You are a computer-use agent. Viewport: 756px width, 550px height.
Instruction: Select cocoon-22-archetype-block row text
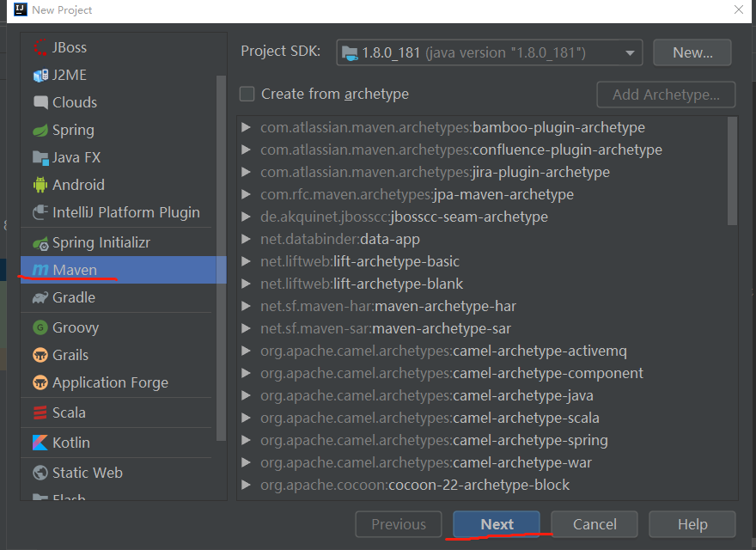point(415,485)
